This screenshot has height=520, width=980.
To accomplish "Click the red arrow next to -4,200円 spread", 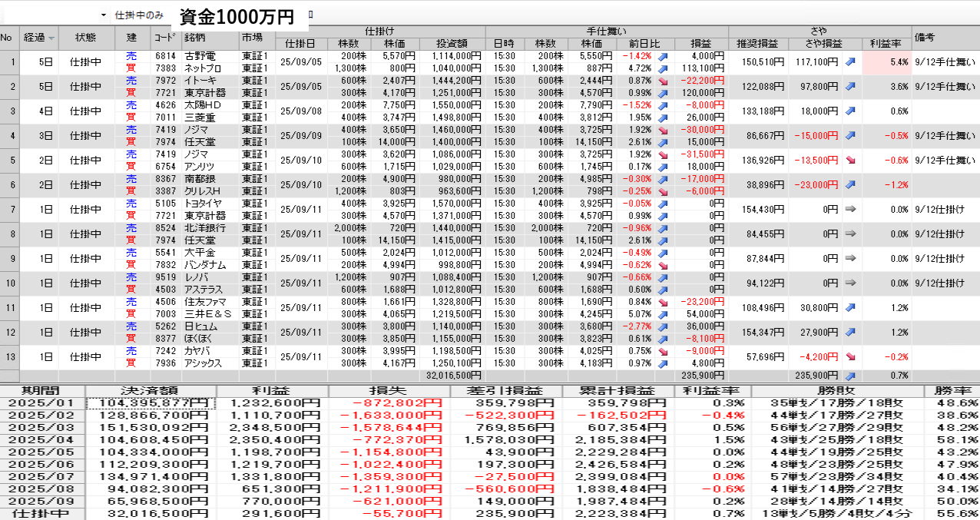I will 850,356.
